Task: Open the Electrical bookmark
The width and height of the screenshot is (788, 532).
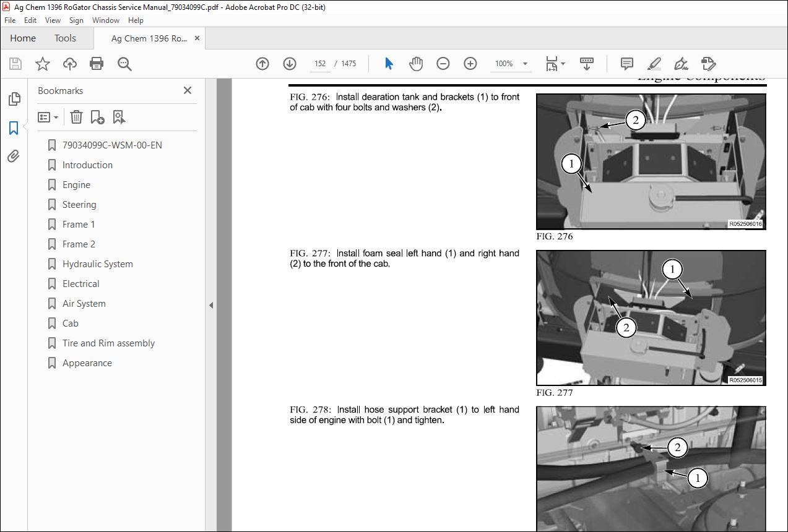Action: [80, 284]
